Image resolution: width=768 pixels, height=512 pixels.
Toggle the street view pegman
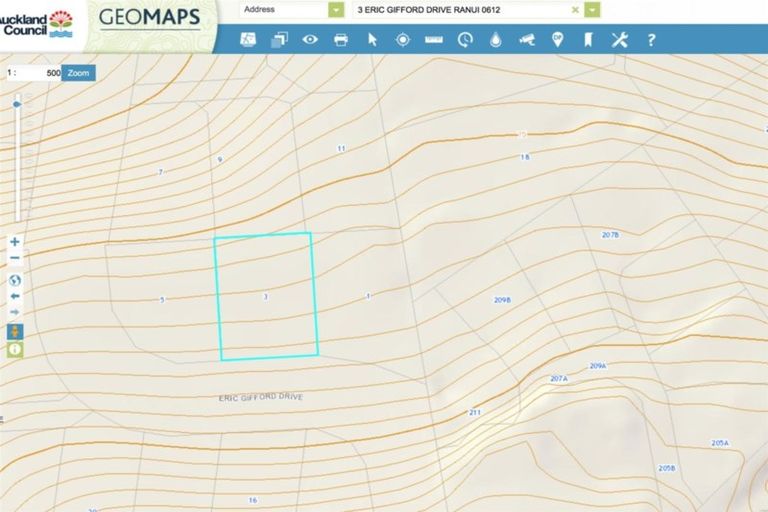15,330
